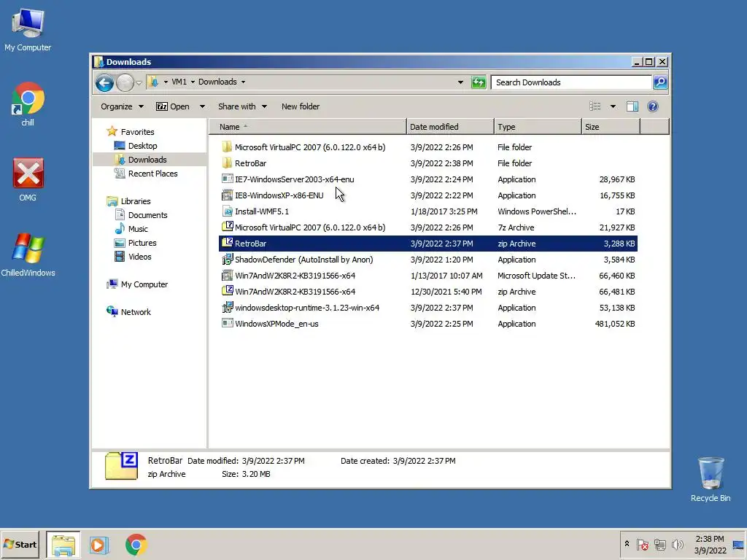Image resolution: width=747 pixels, height=560 pixels.
Task: Click the RetroBar folder icon
Action: (228, 163)
